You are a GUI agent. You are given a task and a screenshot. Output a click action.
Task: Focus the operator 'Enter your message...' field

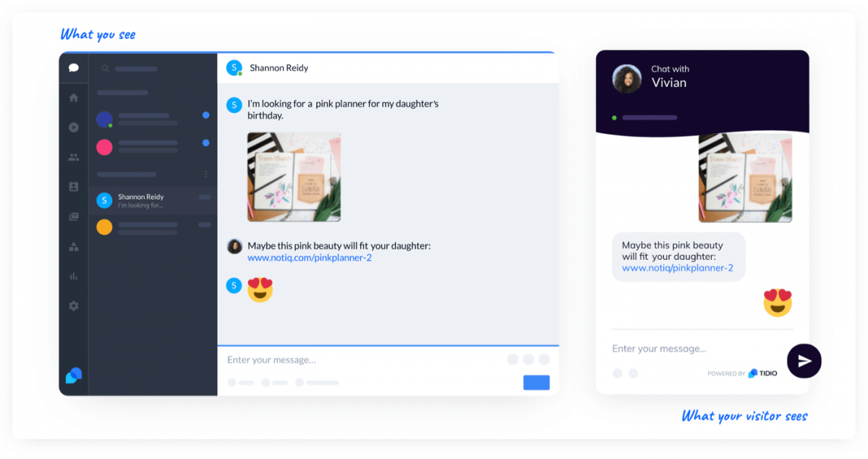pos(362,360)
